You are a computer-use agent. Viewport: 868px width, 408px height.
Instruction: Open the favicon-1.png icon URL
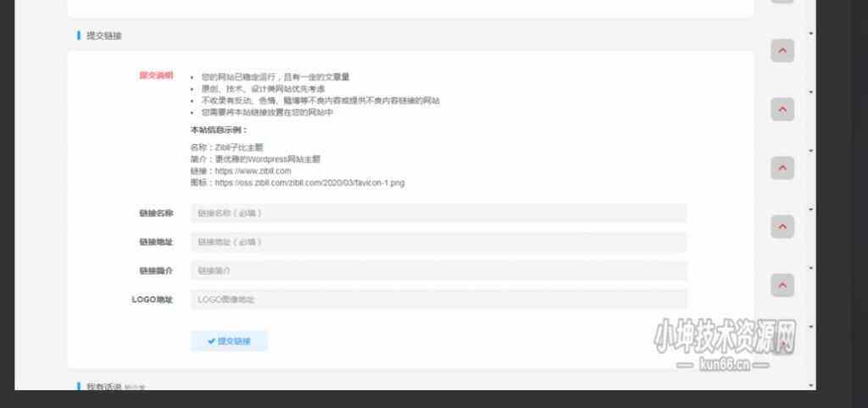pos(309,182)
